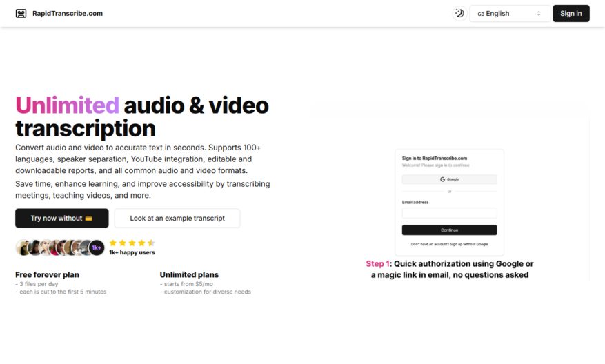Click the Unlimited plans heading
Image resolution: width=605 pixels, height=364 pixels.
point(189,275)
